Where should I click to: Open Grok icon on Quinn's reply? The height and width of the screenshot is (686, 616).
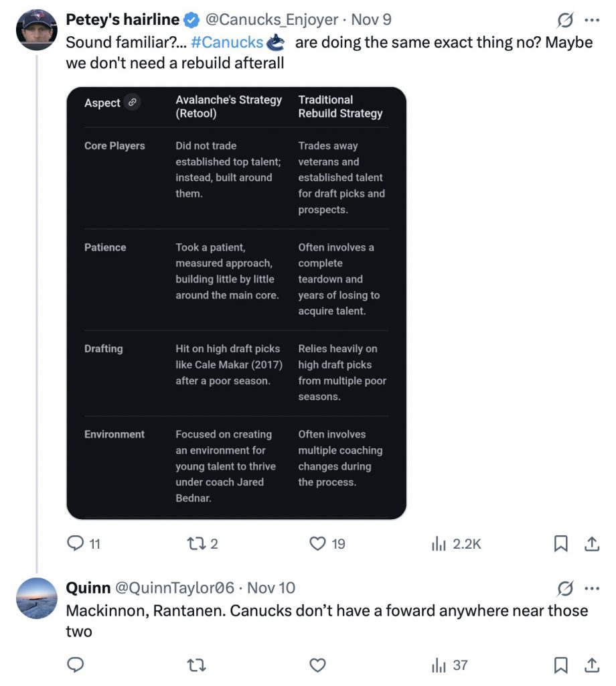(566, 588)
